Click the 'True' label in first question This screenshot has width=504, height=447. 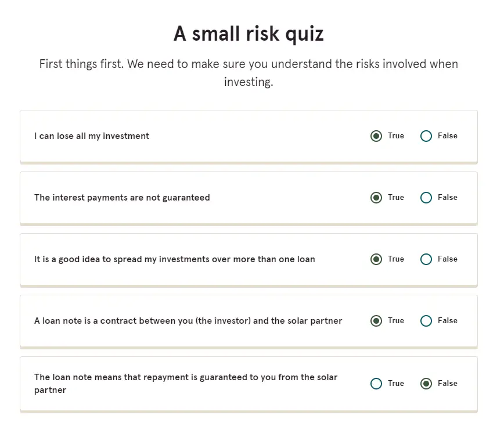pyautogui.click(x=395, y=136)
